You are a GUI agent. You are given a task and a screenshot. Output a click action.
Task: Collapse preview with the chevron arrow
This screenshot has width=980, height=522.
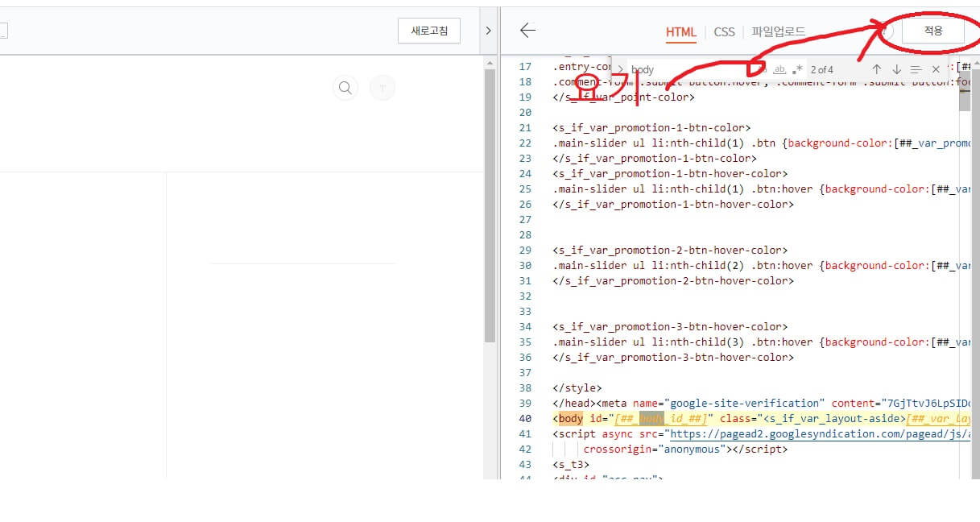tap(488, 31)
